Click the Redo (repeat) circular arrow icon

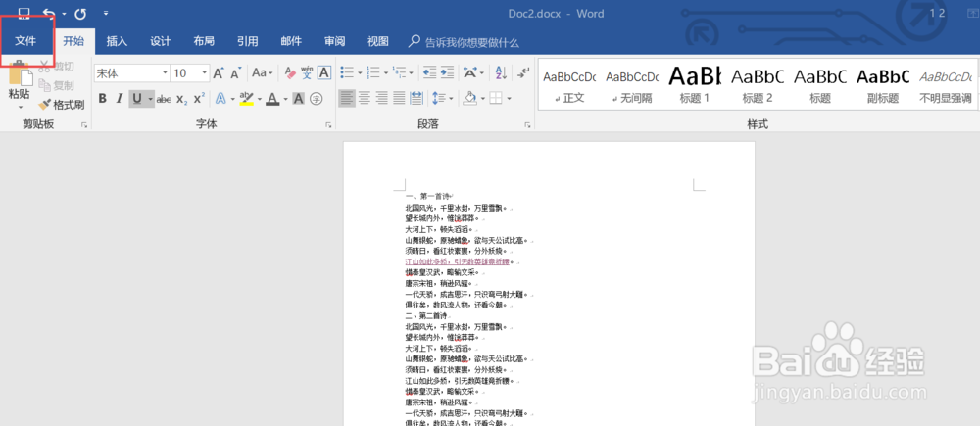pyautogui.click(x=80, y=13)
